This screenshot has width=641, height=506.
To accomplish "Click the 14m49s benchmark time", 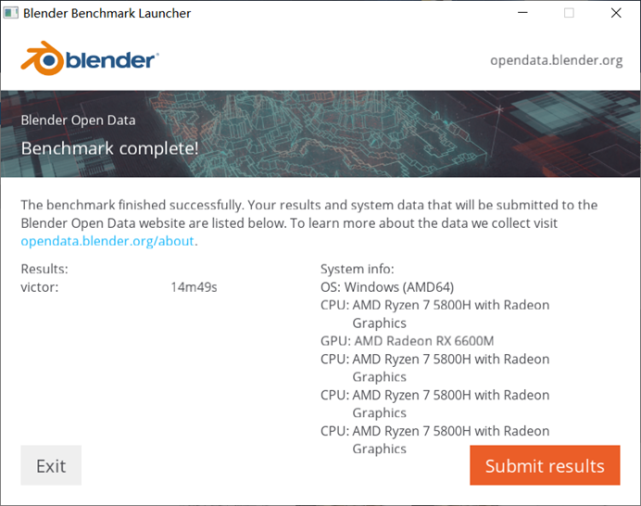I will tap(194, 287).
